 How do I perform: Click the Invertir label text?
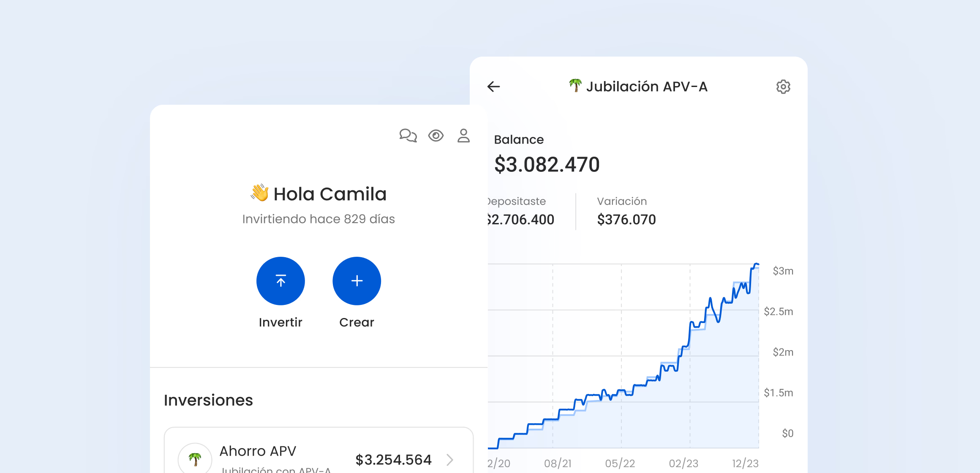[x=280, y=322]
